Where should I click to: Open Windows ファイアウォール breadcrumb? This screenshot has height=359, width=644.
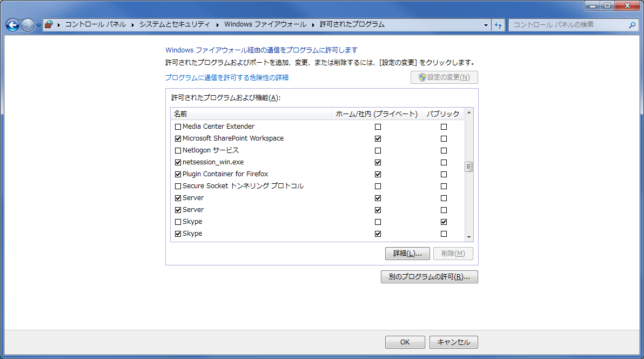point(265,25)
